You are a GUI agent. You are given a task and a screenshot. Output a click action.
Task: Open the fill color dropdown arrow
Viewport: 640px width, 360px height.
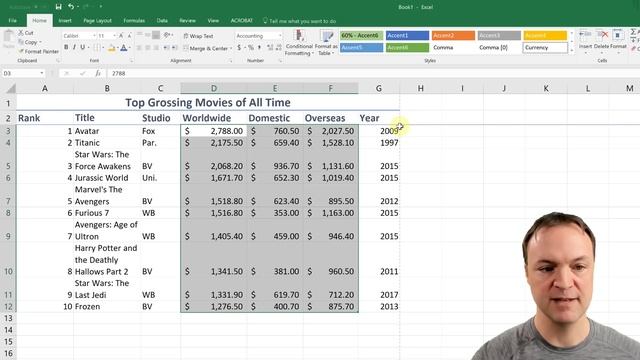click(118, 48)
